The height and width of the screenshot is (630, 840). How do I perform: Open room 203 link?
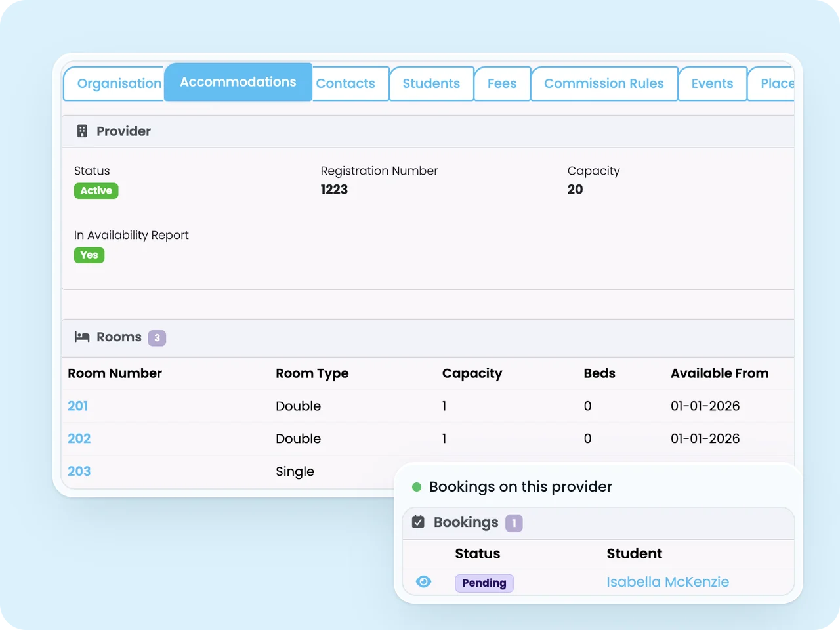[x=79, y=472]
